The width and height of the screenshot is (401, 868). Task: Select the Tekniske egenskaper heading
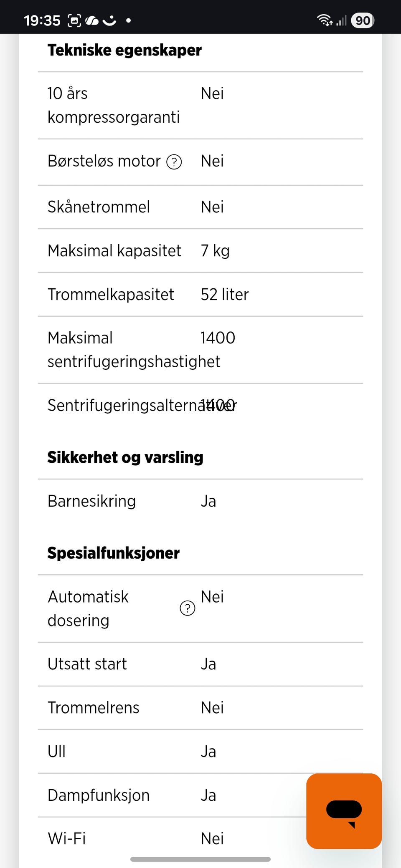[124, 50]
